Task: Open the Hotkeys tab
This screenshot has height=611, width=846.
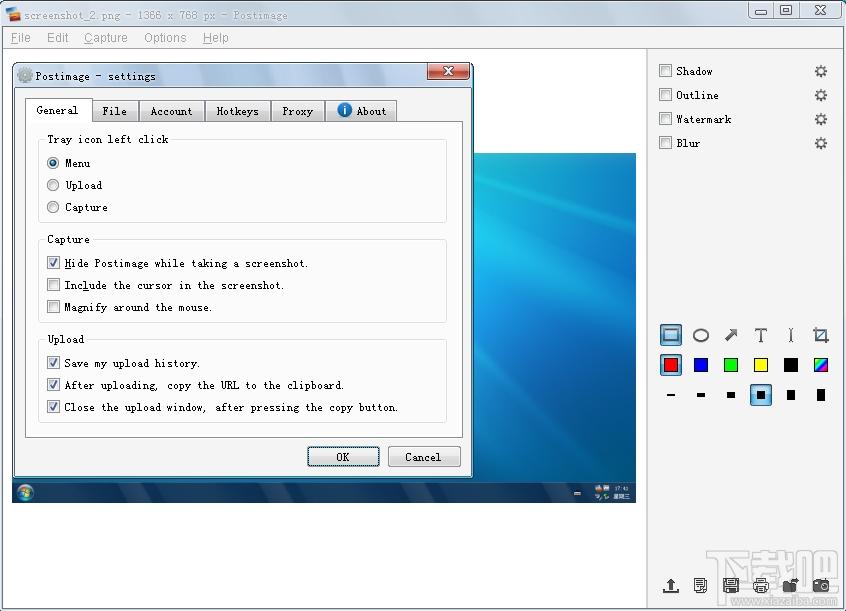Action: tap(237, 111)
